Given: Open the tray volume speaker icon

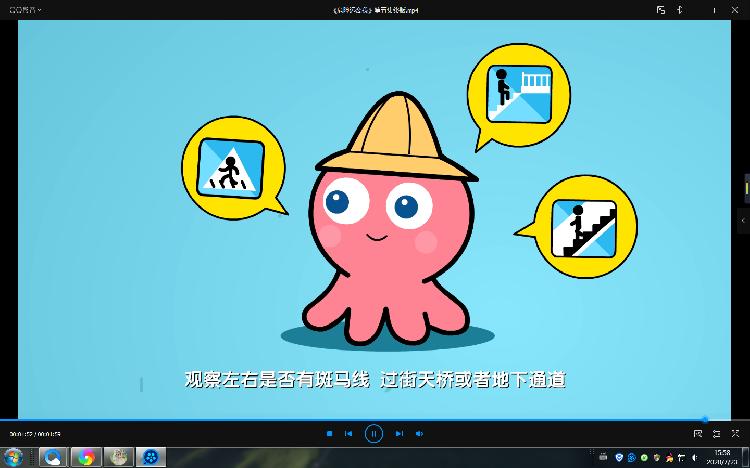Looking at the screenshot, I should coord(695,457).
